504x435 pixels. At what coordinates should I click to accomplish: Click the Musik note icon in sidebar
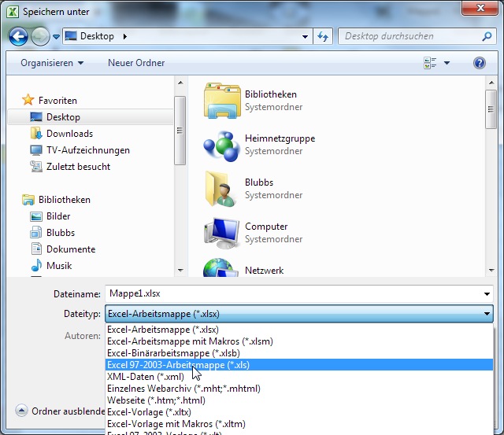coord(36,266)
